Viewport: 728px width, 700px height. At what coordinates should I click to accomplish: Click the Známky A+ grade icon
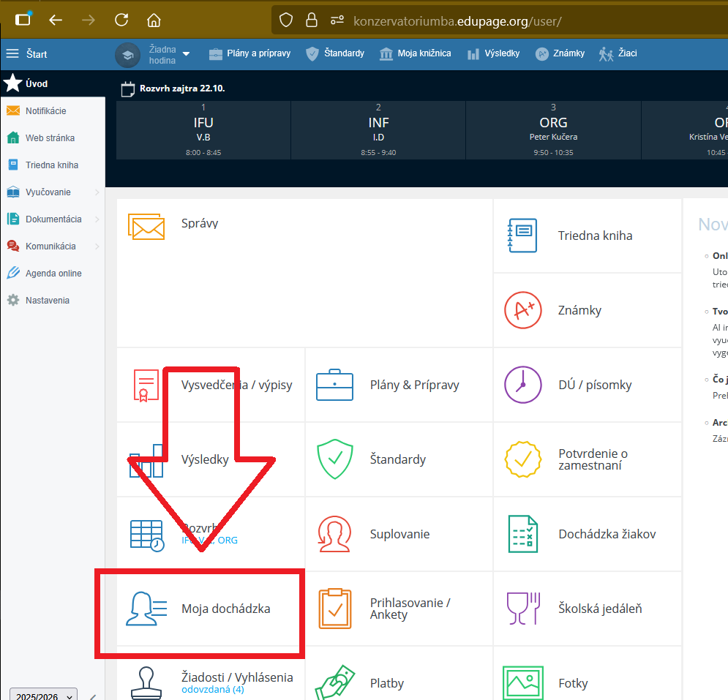coord(522,310)
